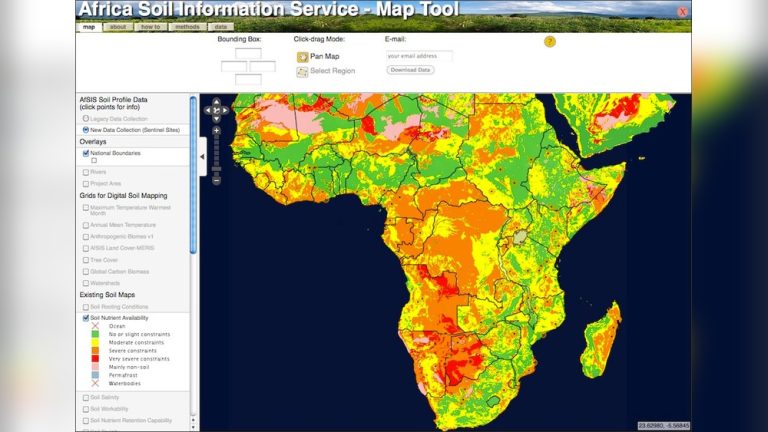Click Madagascar island on the map
This screenshot has width=768, height=432.
(601, 340)
